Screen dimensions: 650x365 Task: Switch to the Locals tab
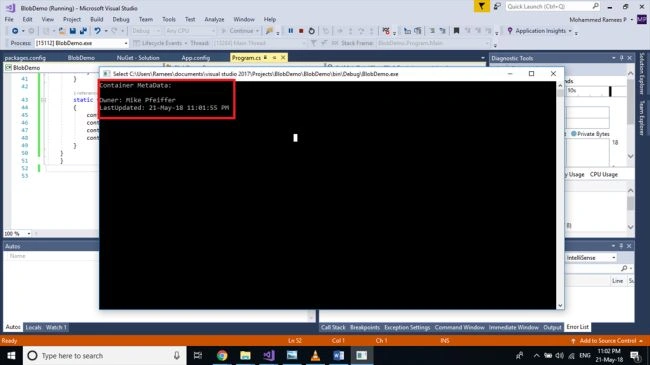pyautogui.click(x=33, y=327)
